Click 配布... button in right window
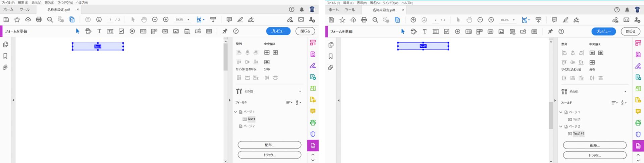 pos(595,145)
